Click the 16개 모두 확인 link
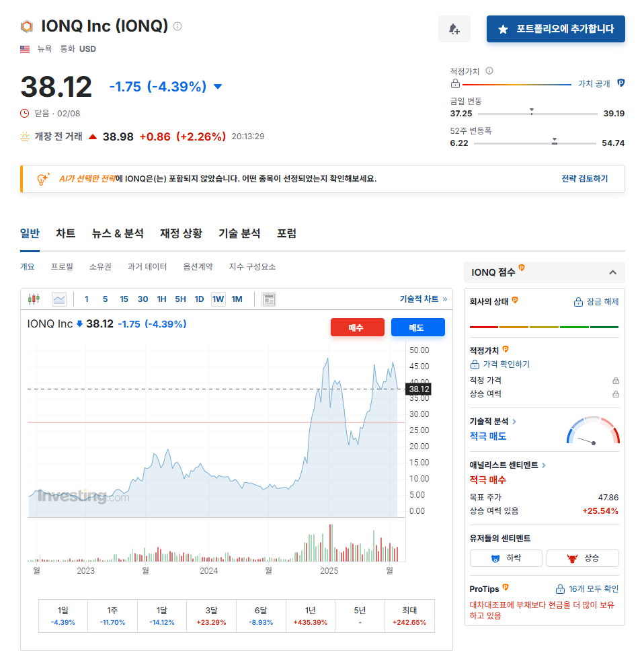The width and height of the screenshot is (644, 653). (x=587, y=589)
